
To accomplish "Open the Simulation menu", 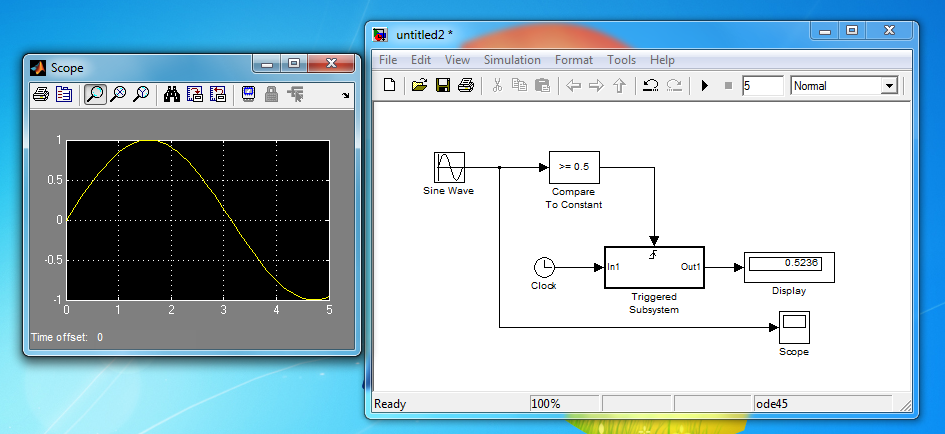I will [511, 60].
